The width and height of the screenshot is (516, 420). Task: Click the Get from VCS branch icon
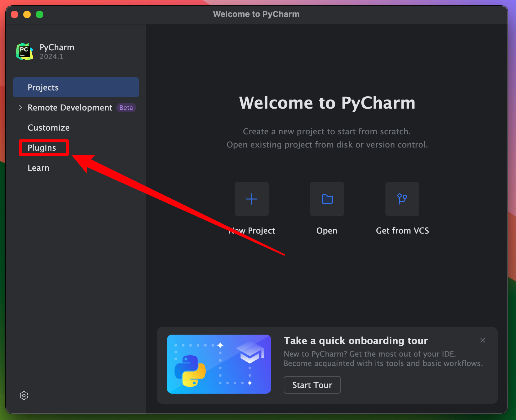(x=402, y=199)
